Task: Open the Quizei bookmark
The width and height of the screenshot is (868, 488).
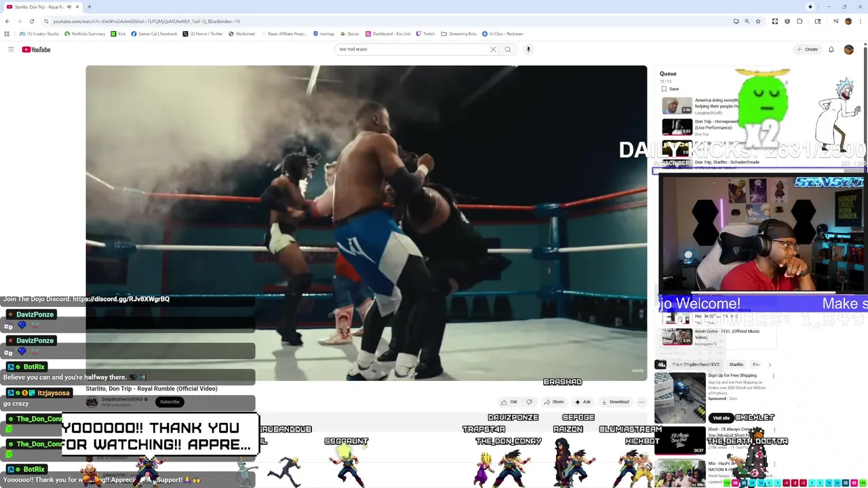Action: (x=349, y=34)
